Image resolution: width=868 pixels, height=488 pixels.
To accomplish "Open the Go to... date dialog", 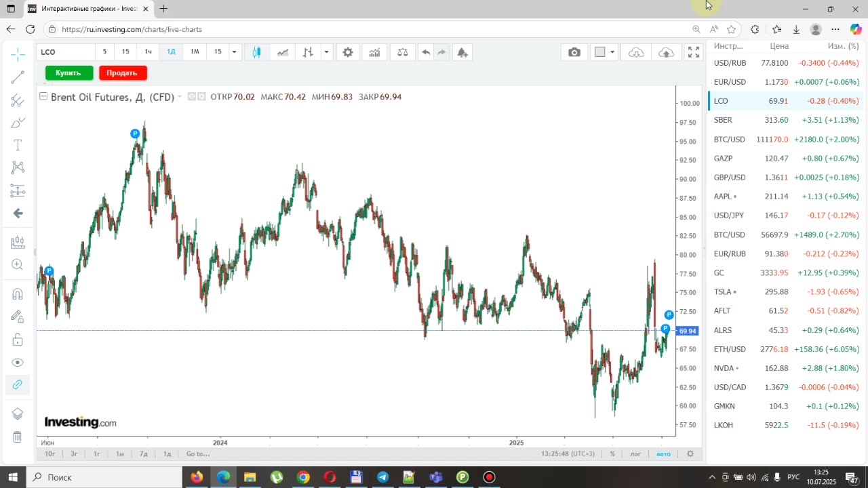I will pos(198,454).
